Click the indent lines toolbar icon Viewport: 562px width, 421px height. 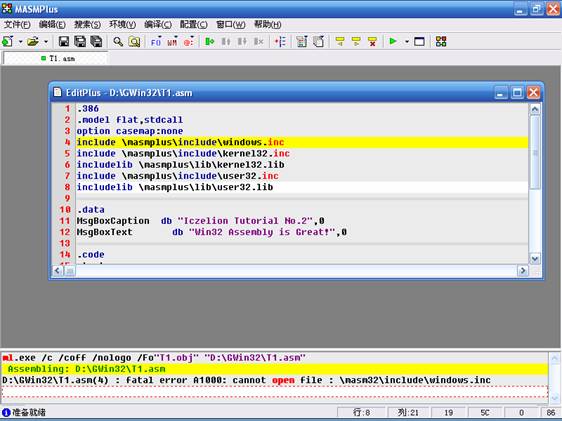tap(280, 42)
